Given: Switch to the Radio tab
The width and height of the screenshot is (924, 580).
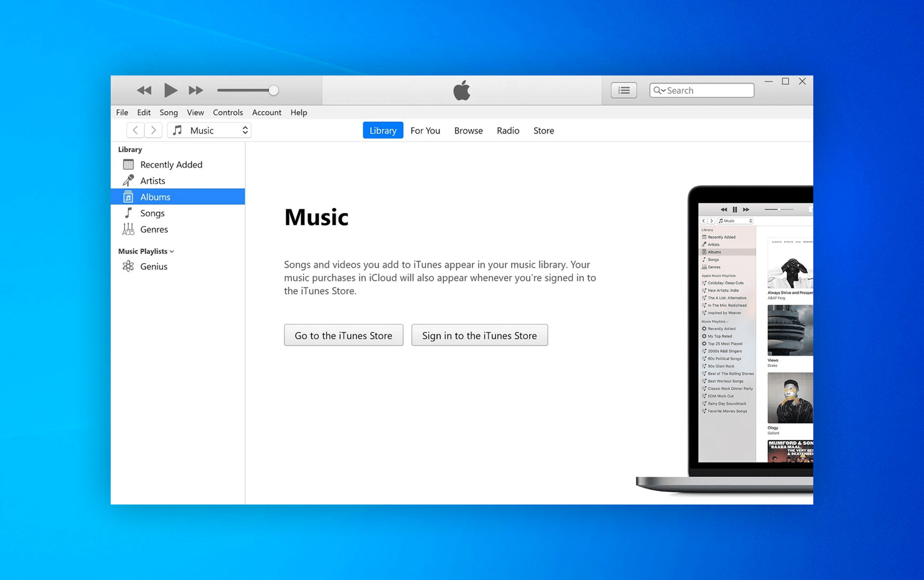Looking at the screenshot, I should pyautogui.click(x=508, y=130).
